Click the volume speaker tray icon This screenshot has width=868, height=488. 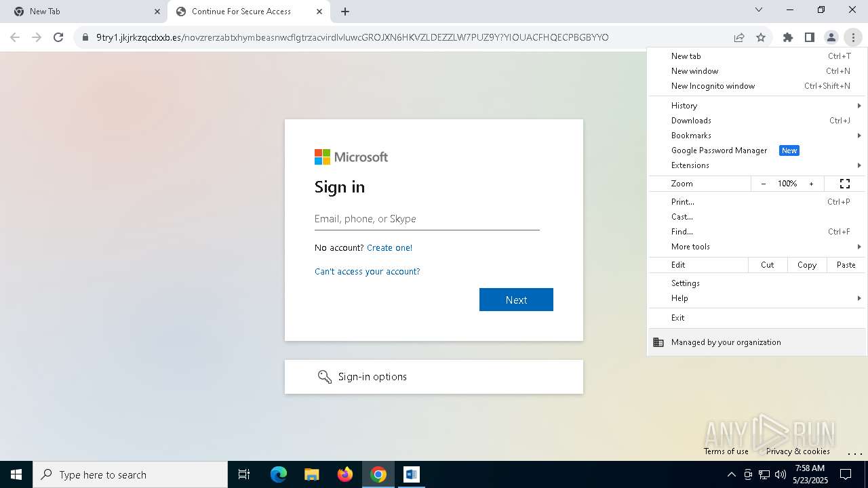pos(781,474)
